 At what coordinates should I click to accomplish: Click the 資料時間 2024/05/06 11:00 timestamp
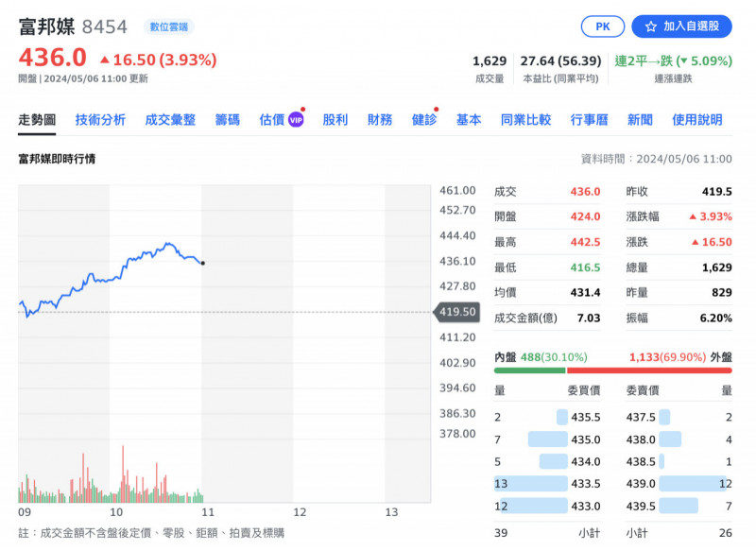[656, 159]
